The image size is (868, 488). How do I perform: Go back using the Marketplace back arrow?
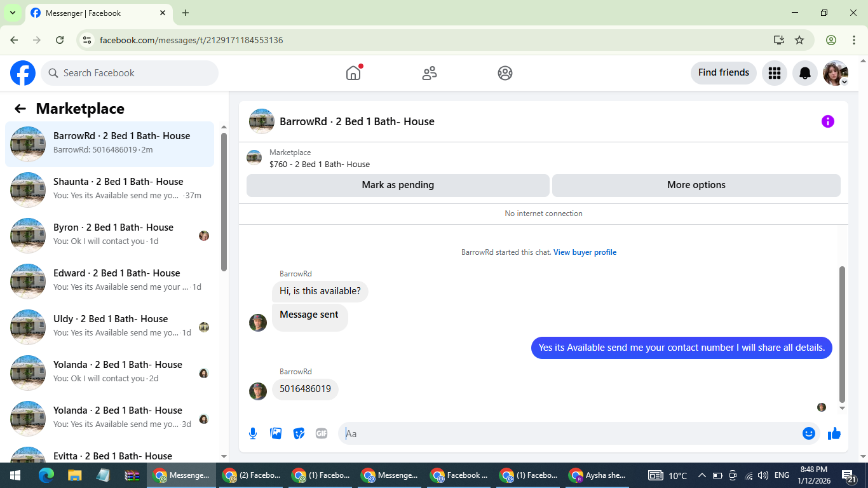20,109
